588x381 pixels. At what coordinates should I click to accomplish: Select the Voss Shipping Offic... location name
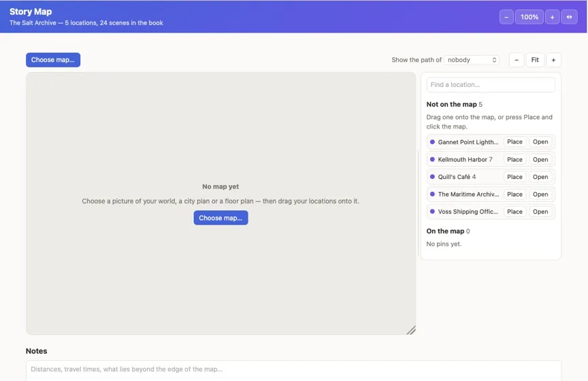pyautogui.click(x=468, y=212)
